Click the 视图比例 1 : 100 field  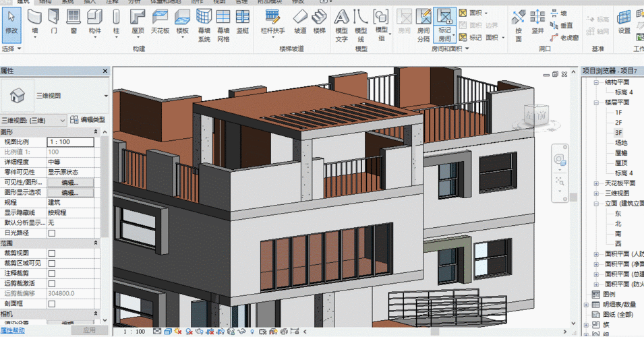pos(70,142)
